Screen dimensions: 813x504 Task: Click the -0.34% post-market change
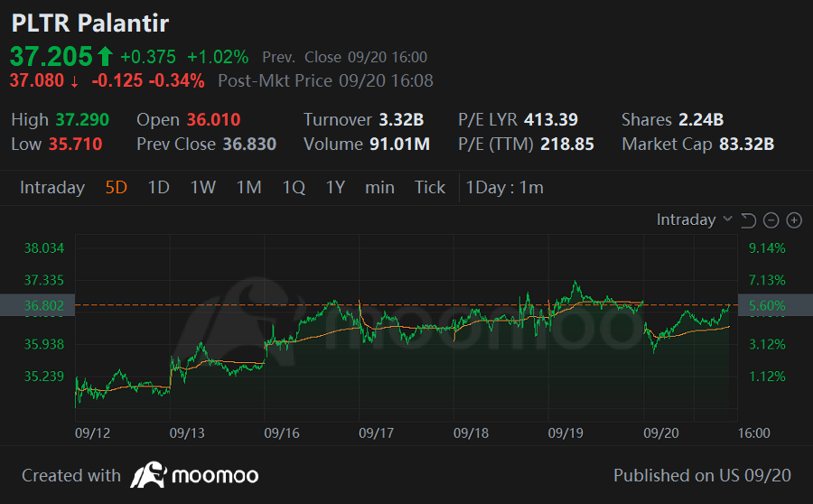pyautogui.click(x=176, y=81)
